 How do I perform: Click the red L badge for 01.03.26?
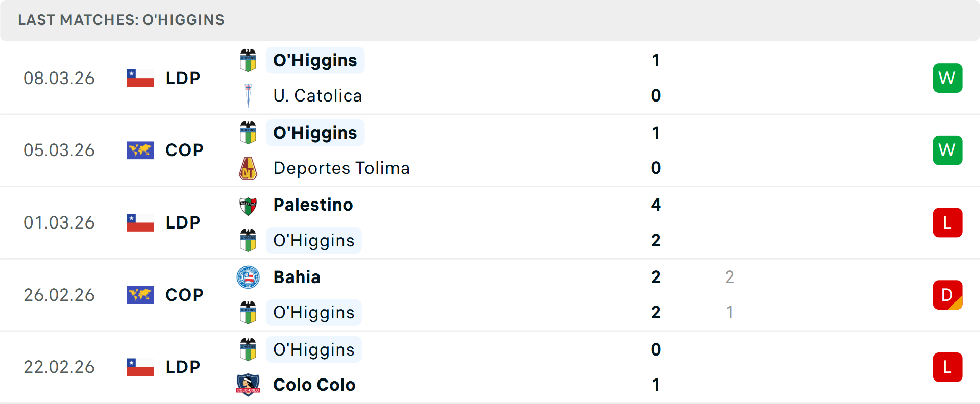coord(947,223)
